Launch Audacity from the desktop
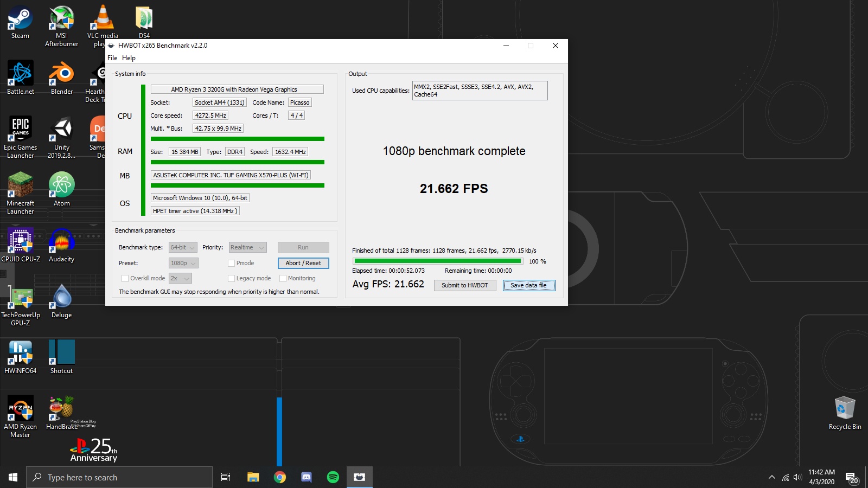868x488 pixels. 61,246
